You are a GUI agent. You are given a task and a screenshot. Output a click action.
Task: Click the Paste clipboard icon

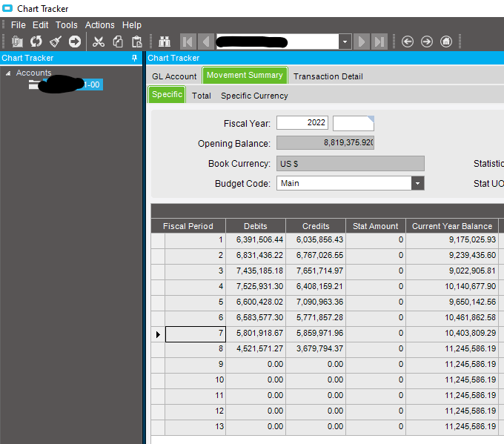pyautogui.click(x=136, y=42)
